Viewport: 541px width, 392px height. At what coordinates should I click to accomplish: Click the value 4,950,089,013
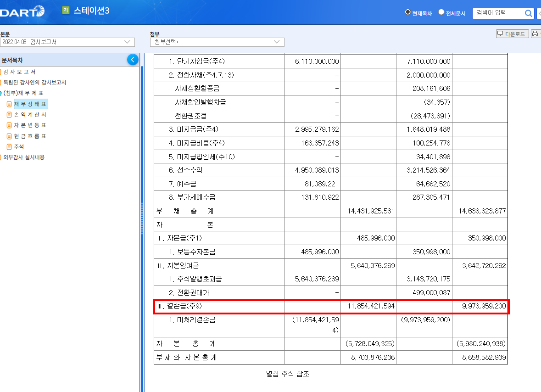point(317,170)
